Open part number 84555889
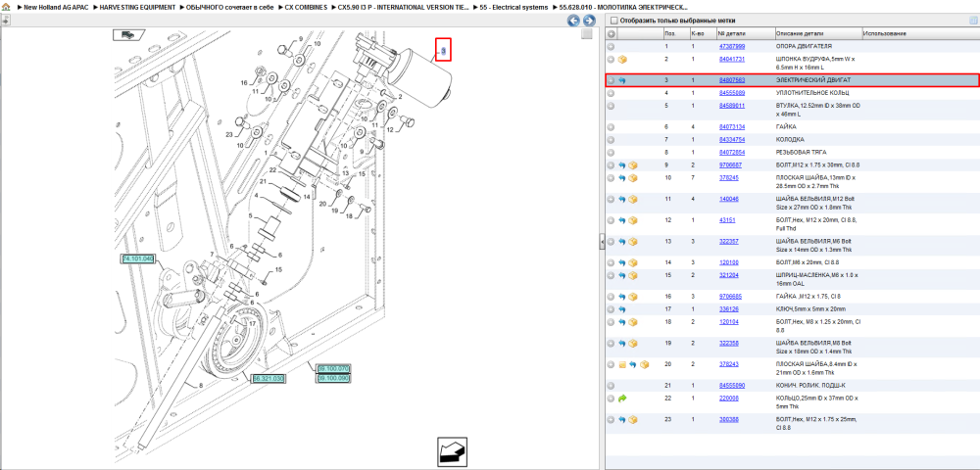 (x=732, y=93)
